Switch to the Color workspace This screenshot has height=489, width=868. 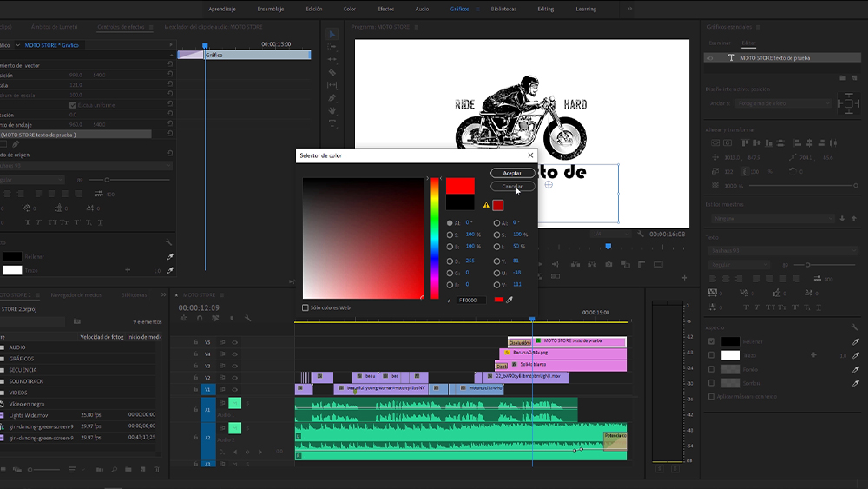[349, 9]
